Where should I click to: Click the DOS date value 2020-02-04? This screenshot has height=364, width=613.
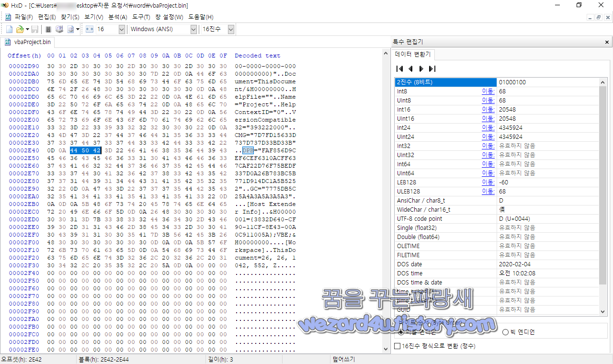(547, 264)
